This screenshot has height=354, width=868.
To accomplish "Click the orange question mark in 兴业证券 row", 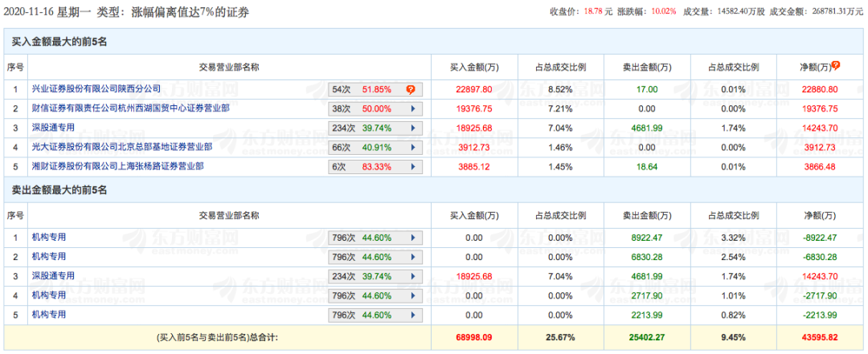I will click(x=411, y=89).
